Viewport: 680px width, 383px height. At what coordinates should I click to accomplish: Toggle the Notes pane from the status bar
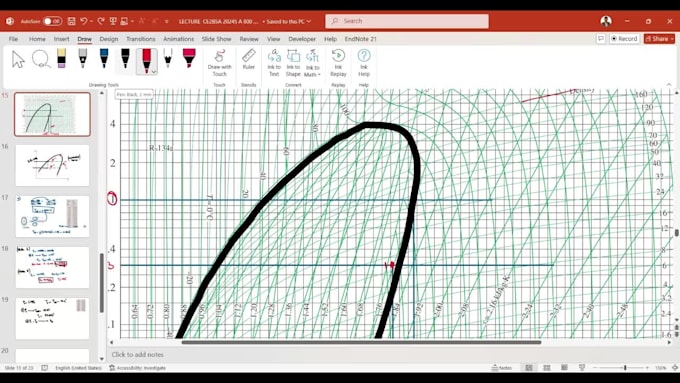(x=502, y=367)
